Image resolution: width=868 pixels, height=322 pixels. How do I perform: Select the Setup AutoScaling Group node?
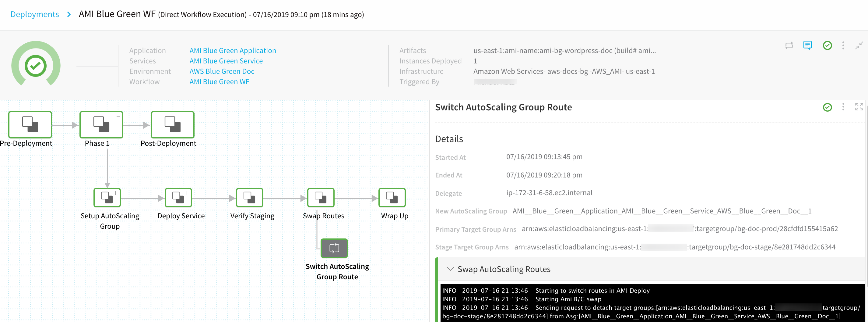point(107,198)
